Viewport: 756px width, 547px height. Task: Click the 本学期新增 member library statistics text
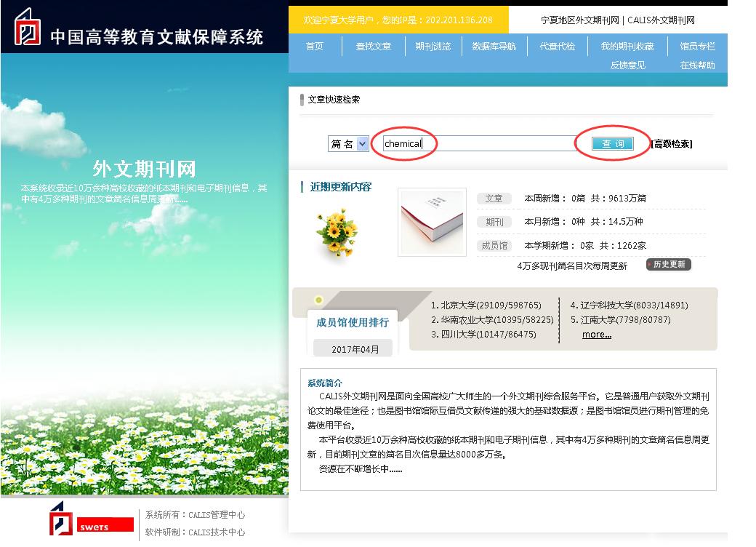[x=585, y=246]
